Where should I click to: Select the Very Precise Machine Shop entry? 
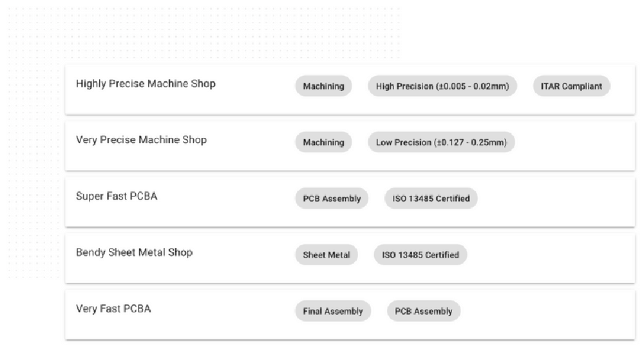click(x=141, y=140)
